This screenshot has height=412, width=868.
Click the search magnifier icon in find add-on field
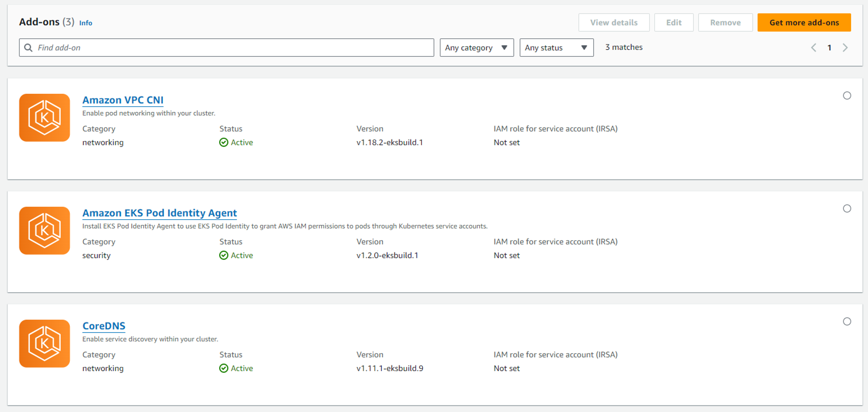click(x=28, y=47)
